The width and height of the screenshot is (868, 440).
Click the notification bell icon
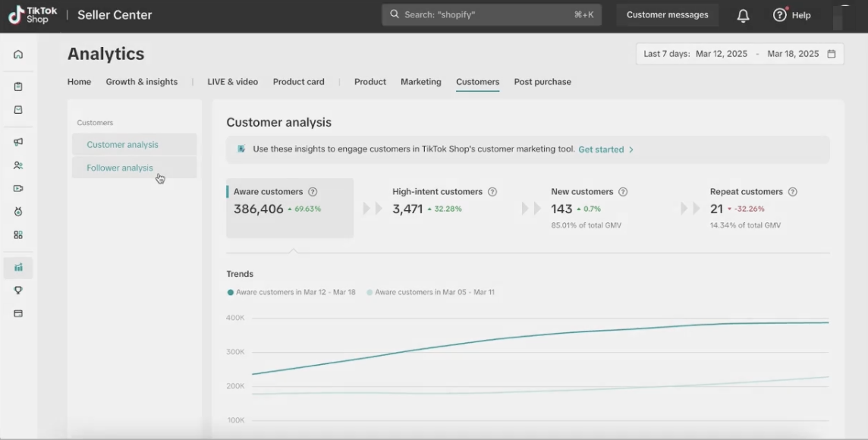click(743, 15)
